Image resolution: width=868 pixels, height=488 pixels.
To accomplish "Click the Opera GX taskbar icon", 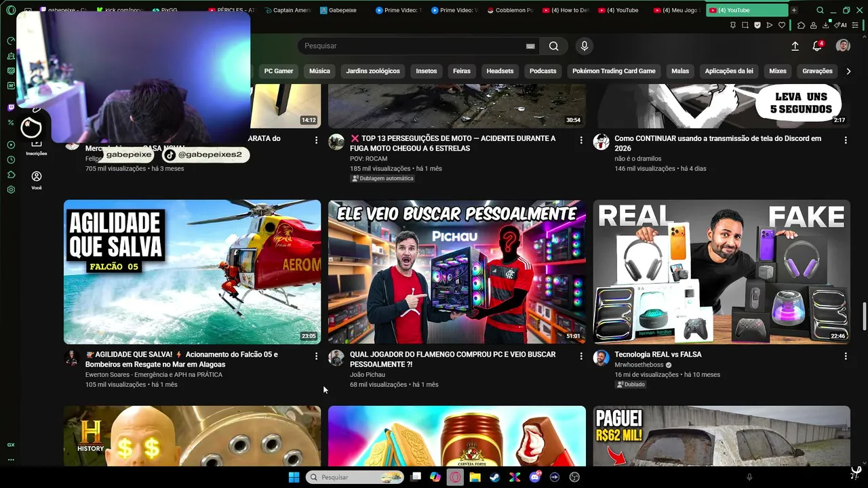I will (455, 477).
